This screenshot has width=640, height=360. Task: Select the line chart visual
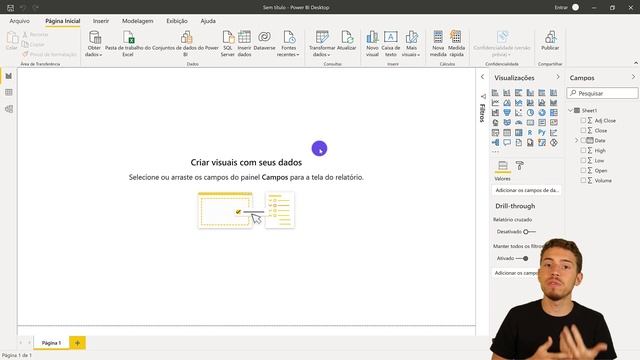[x=495, y=102]
